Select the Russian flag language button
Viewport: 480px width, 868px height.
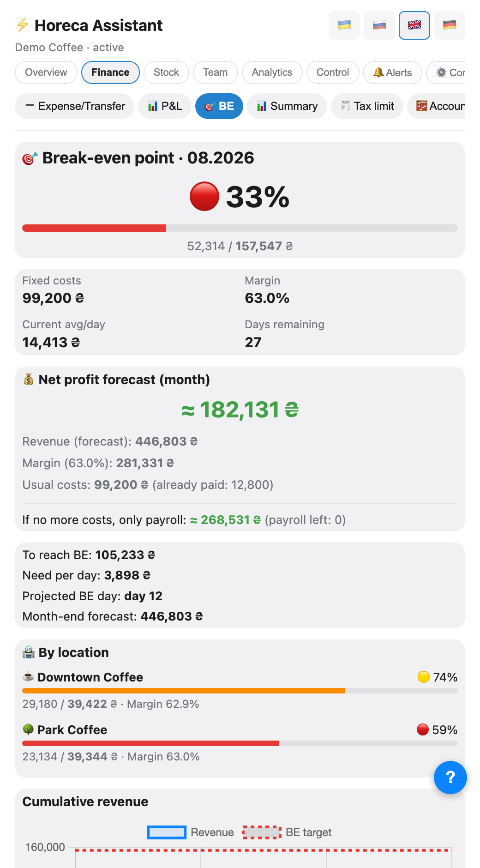coord(379,25)
